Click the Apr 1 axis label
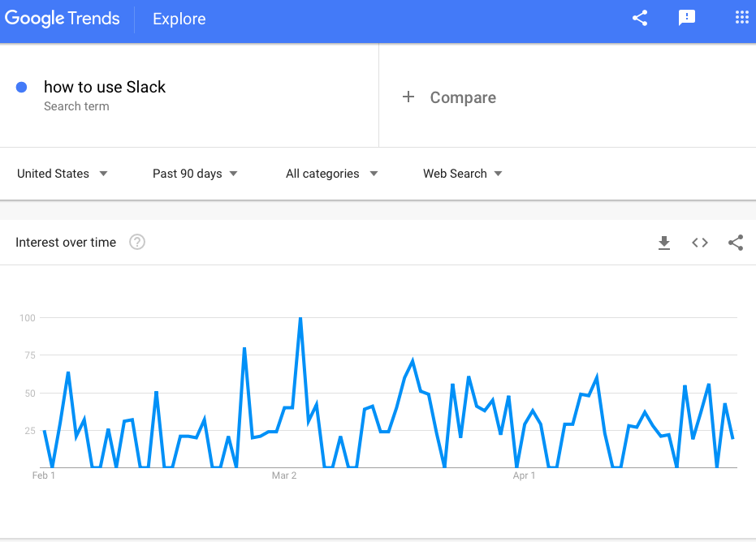 (x=524, y=475)
